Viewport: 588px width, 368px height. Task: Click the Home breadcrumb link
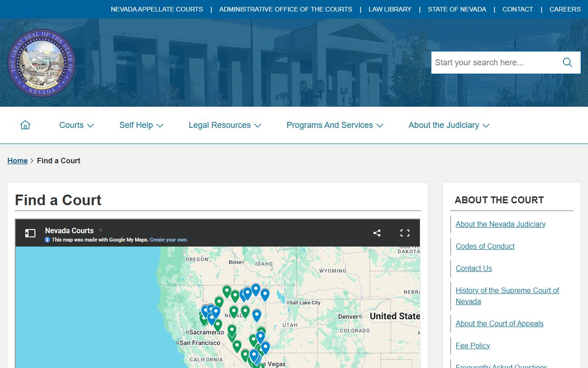pos(17,161)
